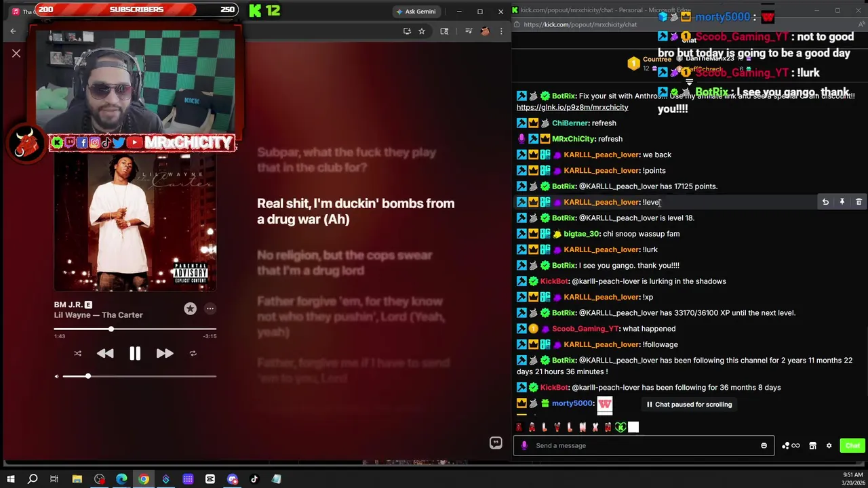This screenshot has height=488, width=868.
Task: Open OBS Studio from the taskbar
Action: pyautogui.click(x=100, y=479)
